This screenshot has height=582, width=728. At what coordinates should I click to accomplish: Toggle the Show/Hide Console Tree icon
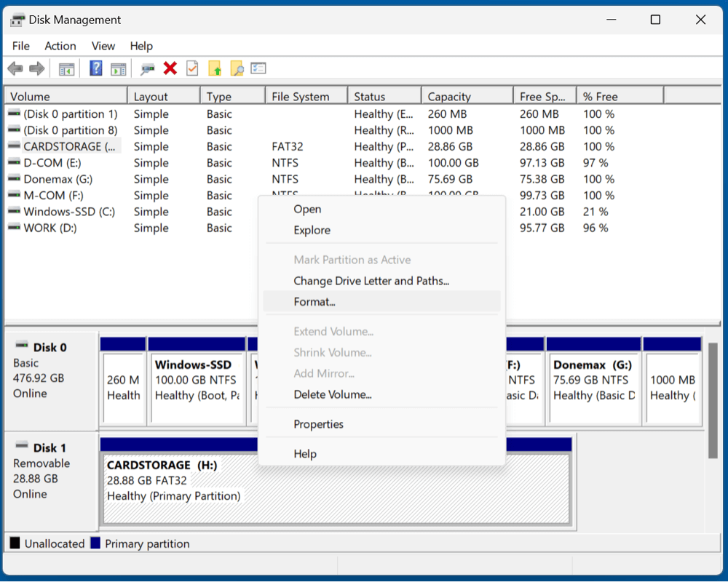[x=66, y=68]
